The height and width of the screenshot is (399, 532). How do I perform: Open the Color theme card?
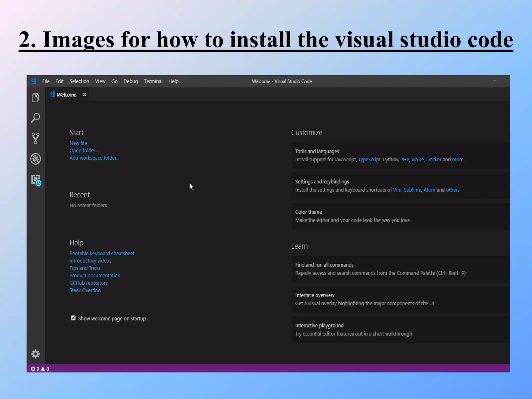(401, 216)
